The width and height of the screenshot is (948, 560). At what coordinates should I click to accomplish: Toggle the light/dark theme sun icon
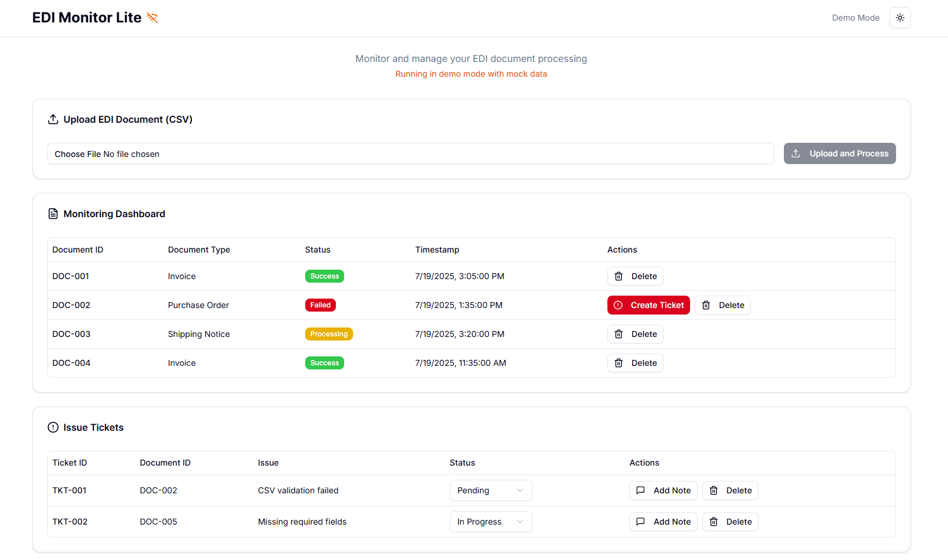[900, 18]
